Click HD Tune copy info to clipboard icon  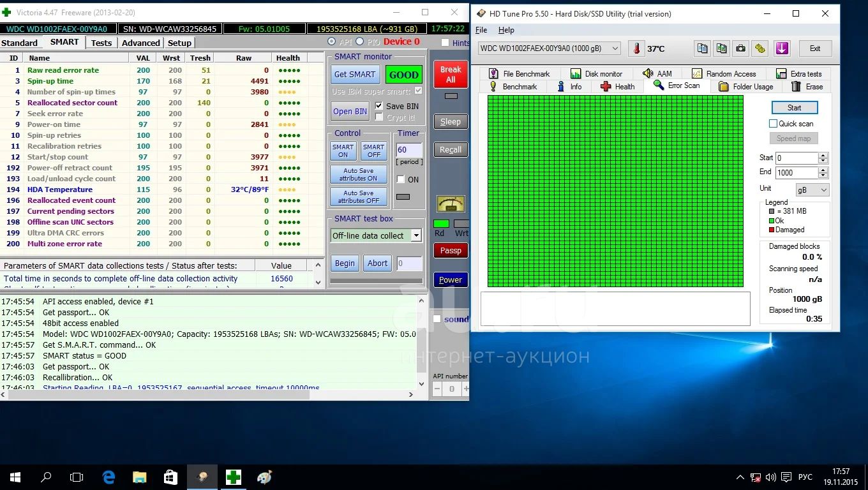click(x=702, y=48)
